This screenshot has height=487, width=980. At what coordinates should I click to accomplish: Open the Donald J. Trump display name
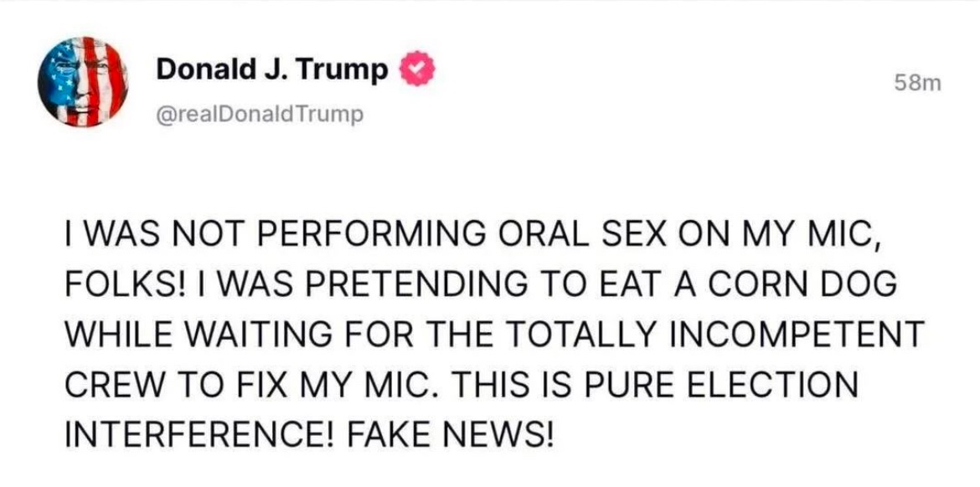[272, 71]
